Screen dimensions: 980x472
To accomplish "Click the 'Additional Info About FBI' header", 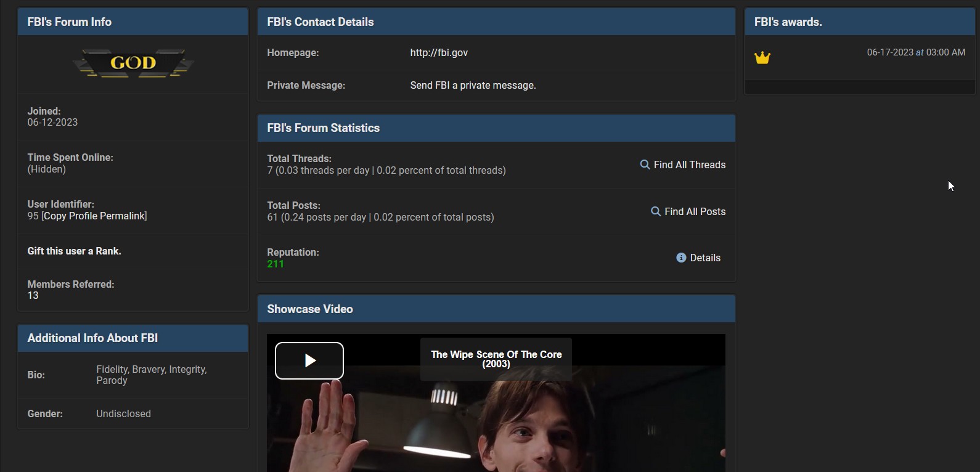I will point(92,338).
